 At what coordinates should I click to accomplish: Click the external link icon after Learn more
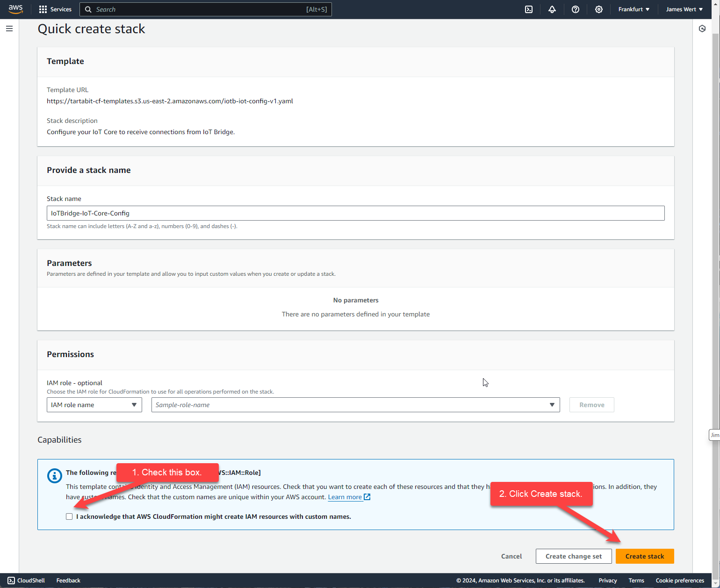(x=367, y=497)
